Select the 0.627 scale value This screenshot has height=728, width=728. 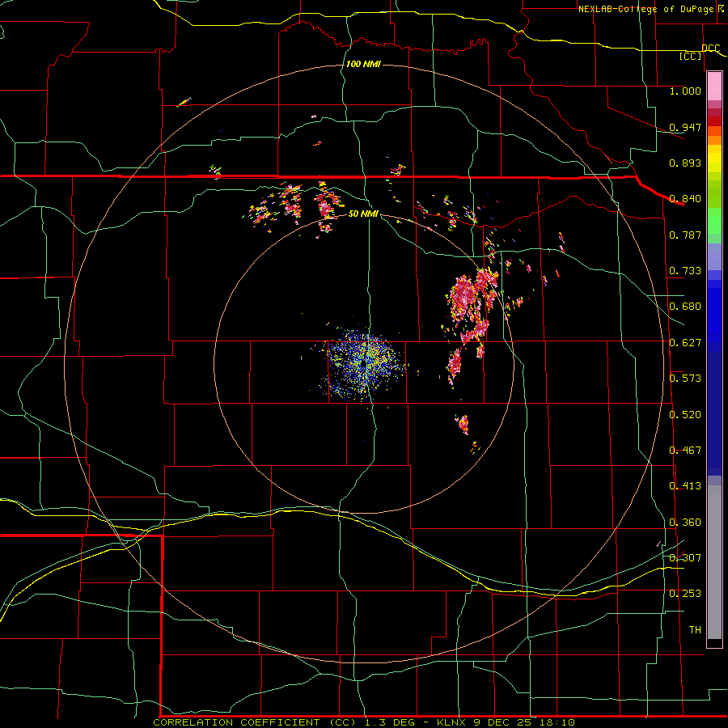click(x=685, y=342)
